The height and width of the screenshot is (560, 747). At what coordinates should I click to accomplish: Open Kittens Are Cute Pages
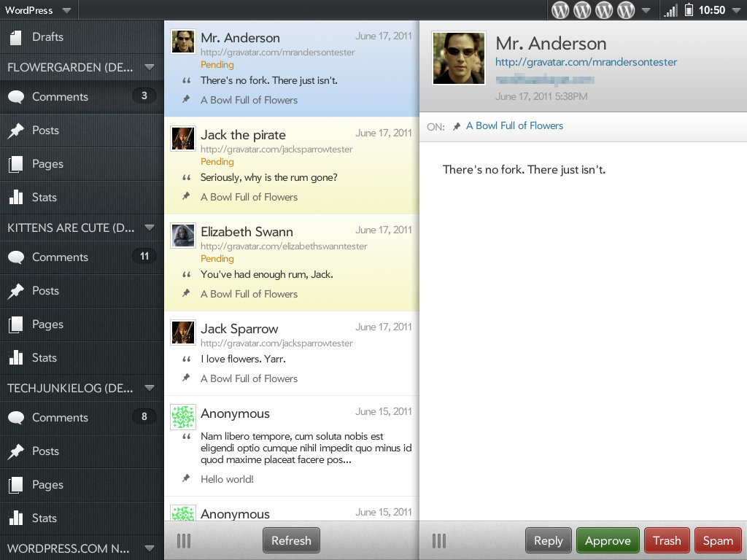82,324
